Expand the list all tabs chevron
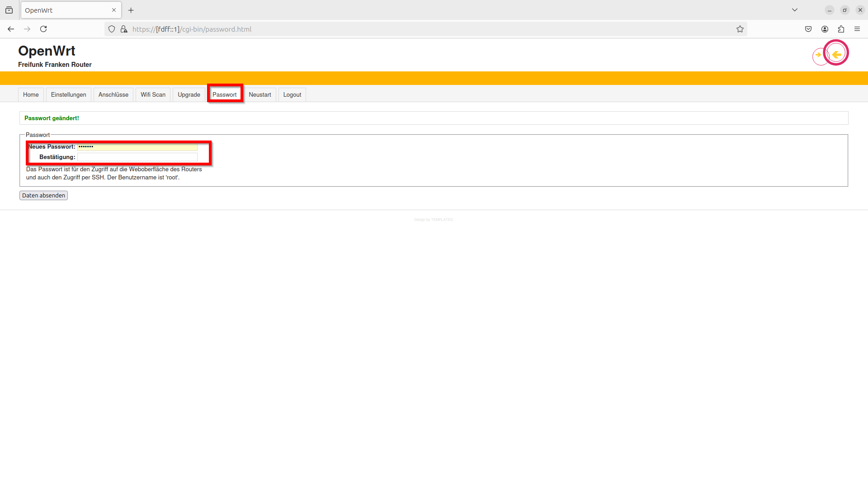The height and width of the screenshot is (488, 868). click(794, 10)
